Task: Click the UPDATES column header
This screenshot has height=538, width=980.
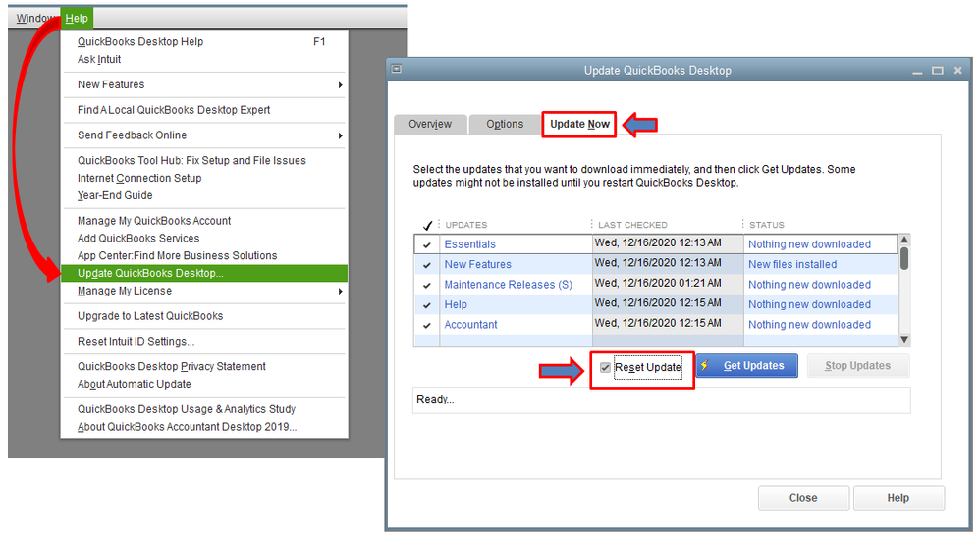Action: [x=466, y=225]
